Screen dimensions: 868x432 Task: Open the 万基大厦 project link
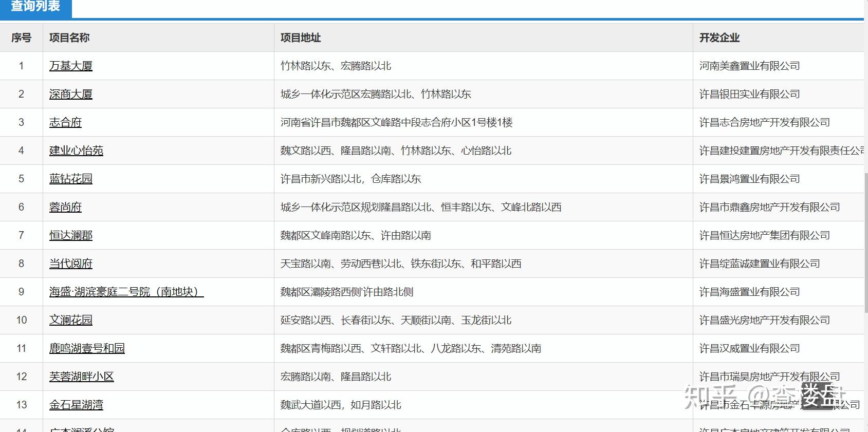coord(71,66)
